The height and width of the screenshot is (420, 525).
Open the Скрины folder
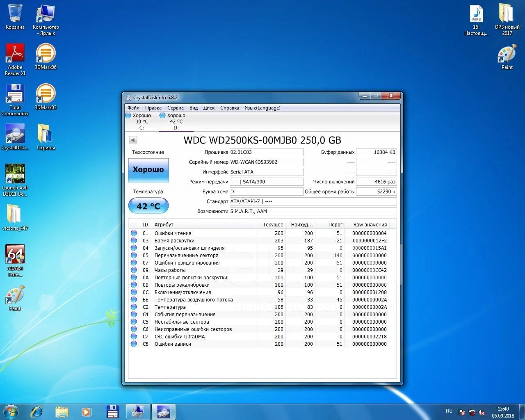point(46,137)
